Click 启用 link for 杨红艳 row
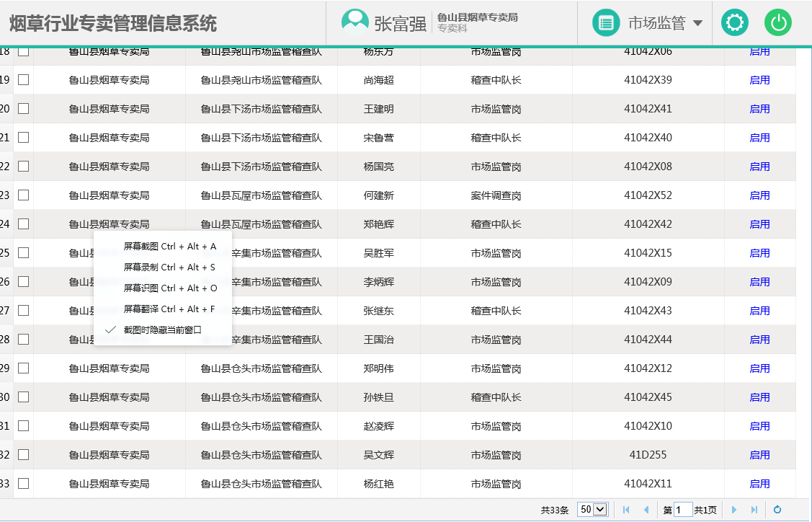Screen dimensions: 812x522 tap(759, 484)
